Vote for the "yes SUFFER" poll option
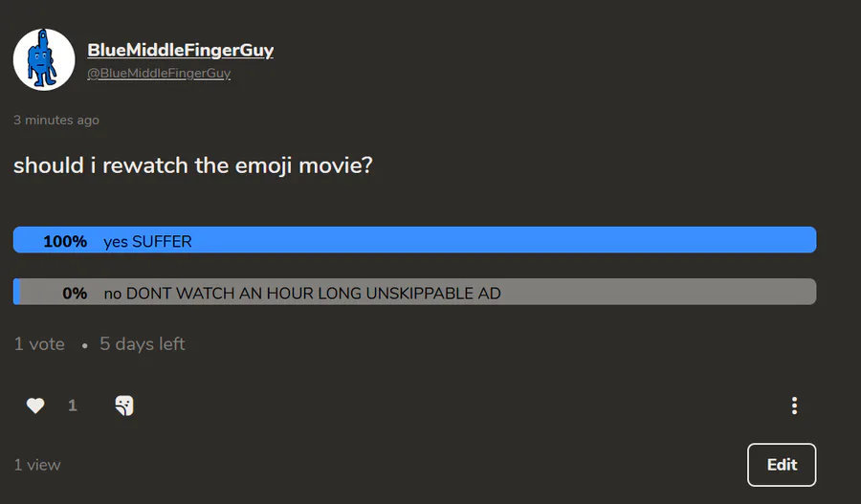 pos(148,241)
